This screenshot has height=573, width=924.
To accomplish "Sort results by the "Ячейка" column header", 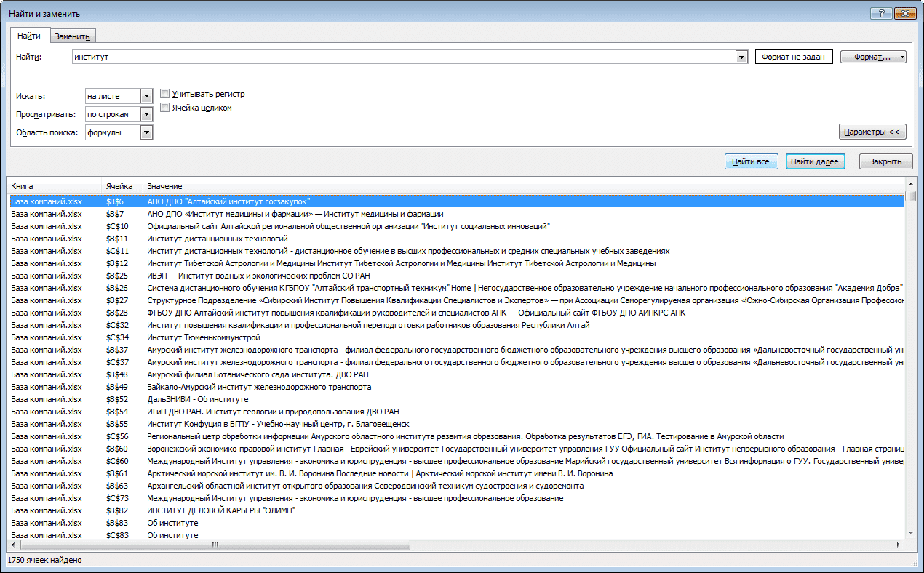I will (x=122, y=187).
